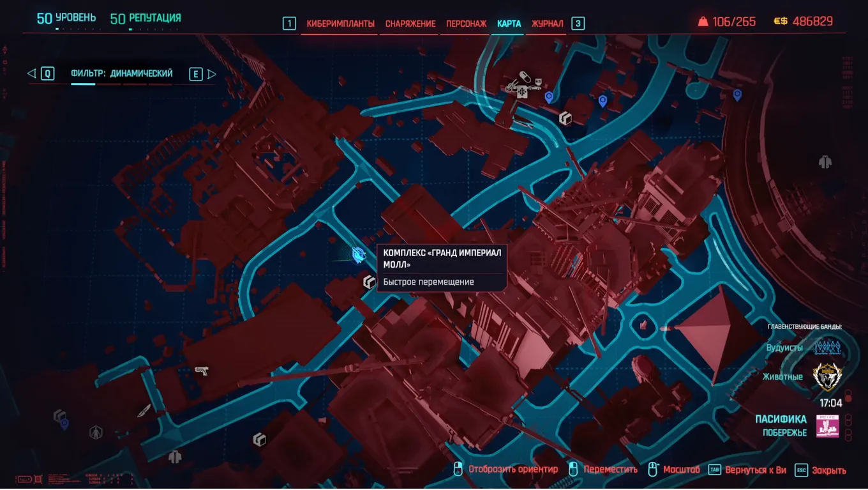Click the carry weight icon

coord(703,22)
